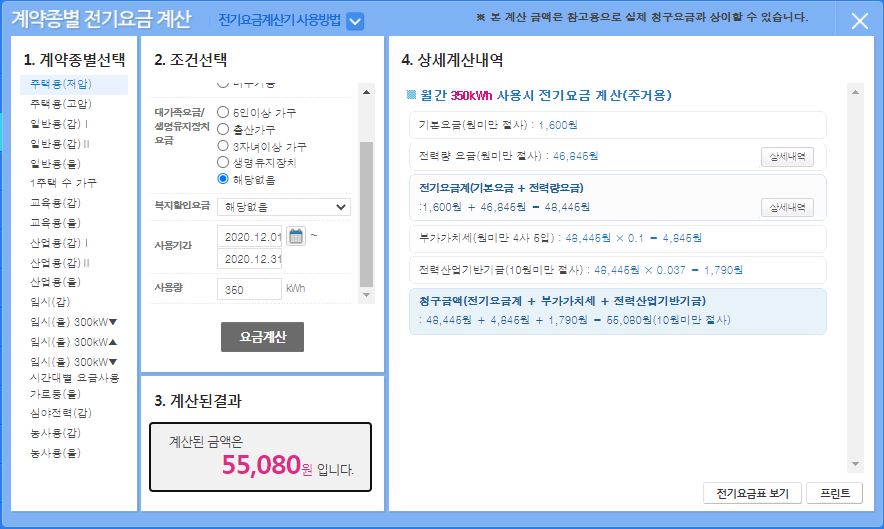Click the condition panel scrollbar down arrow

[366, 295]
